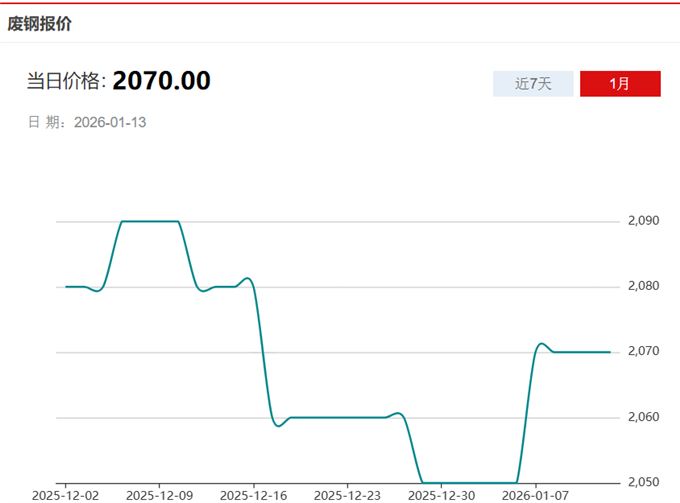The height and width of the screenshot is (503, 680).
Task: Click the 2070.00 current price value
Action: (161, 81)
